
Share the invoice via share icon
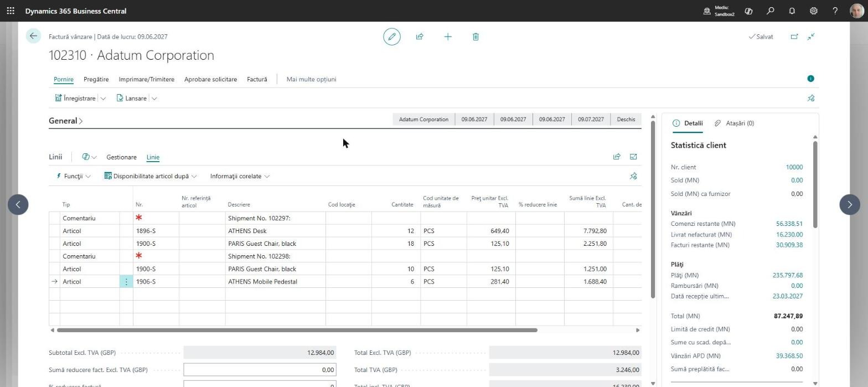click(x=420, y=37)
